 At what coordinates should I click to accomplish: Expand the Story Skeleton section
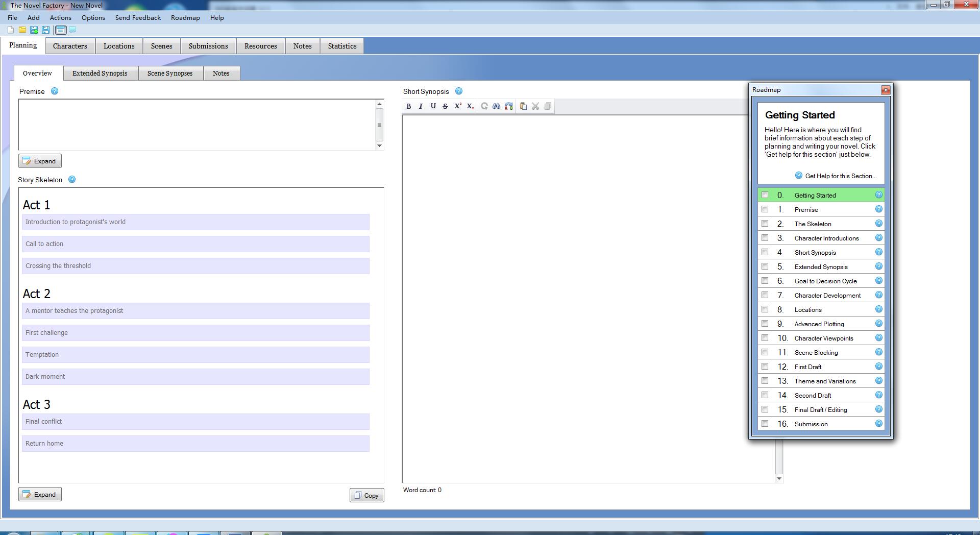click(40, 495)
